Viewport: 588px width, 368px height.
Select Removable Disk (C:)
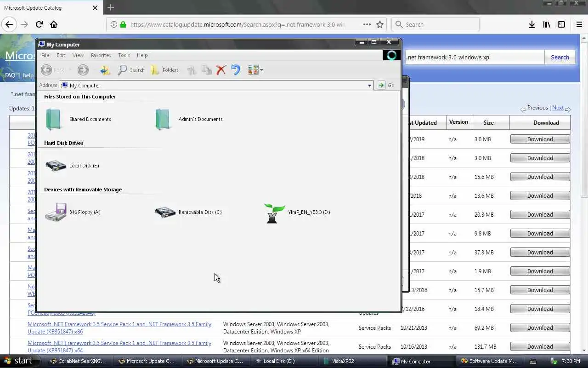(188, 212)
